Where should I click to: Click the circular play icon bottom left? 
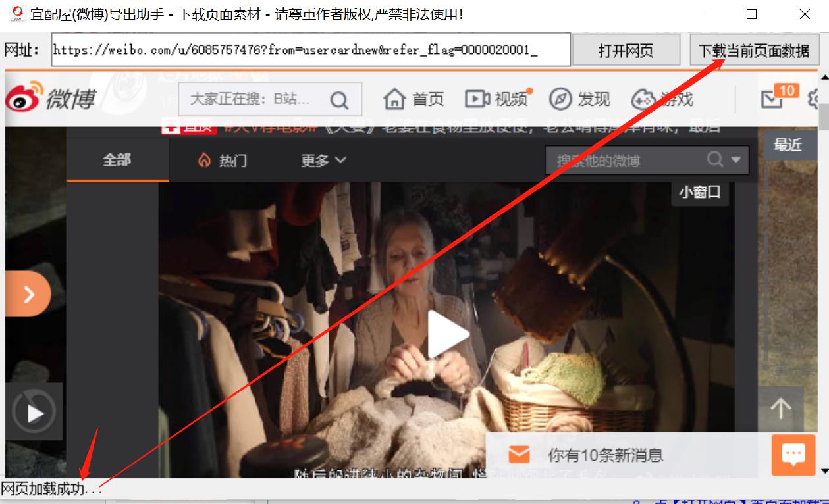click(34, 412)
